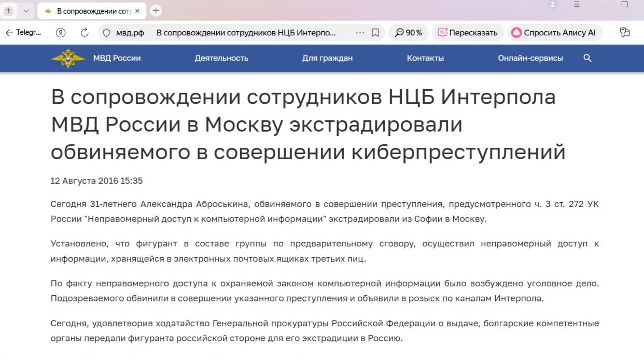The height and width of the screenshot is (361, 644).
Task: Click the Пересказать button
Action: 468,33
